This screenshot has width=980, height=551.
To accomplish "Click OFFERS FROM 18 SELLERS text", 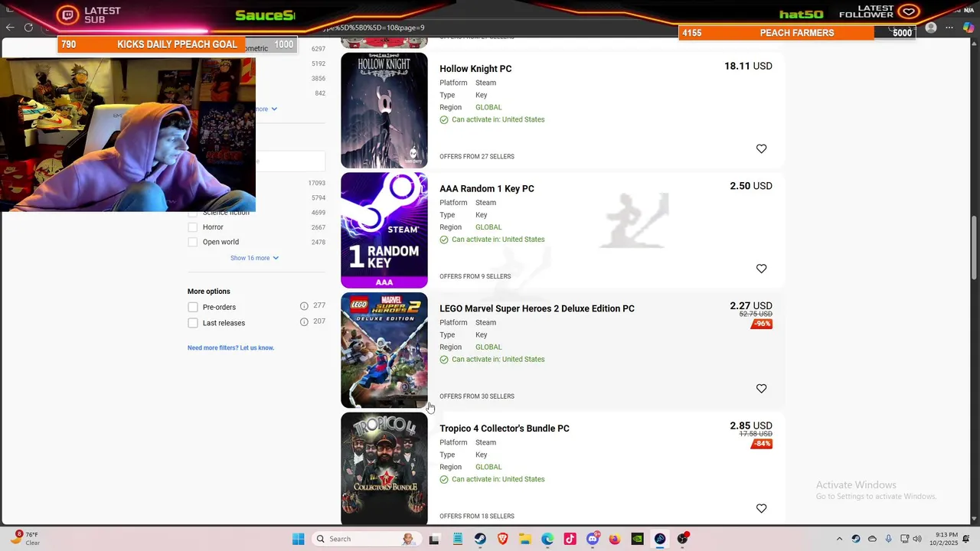I will coord(477,517).
